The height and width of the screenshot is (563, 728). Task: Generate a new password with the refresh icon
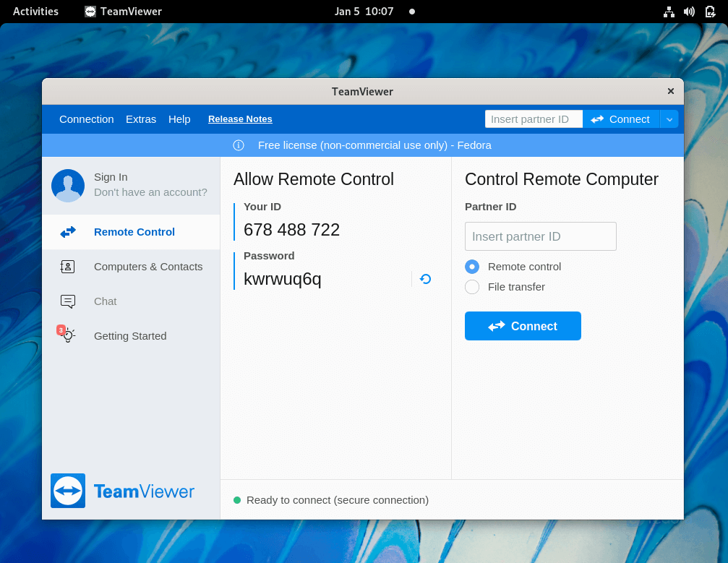tap(425, 279)
